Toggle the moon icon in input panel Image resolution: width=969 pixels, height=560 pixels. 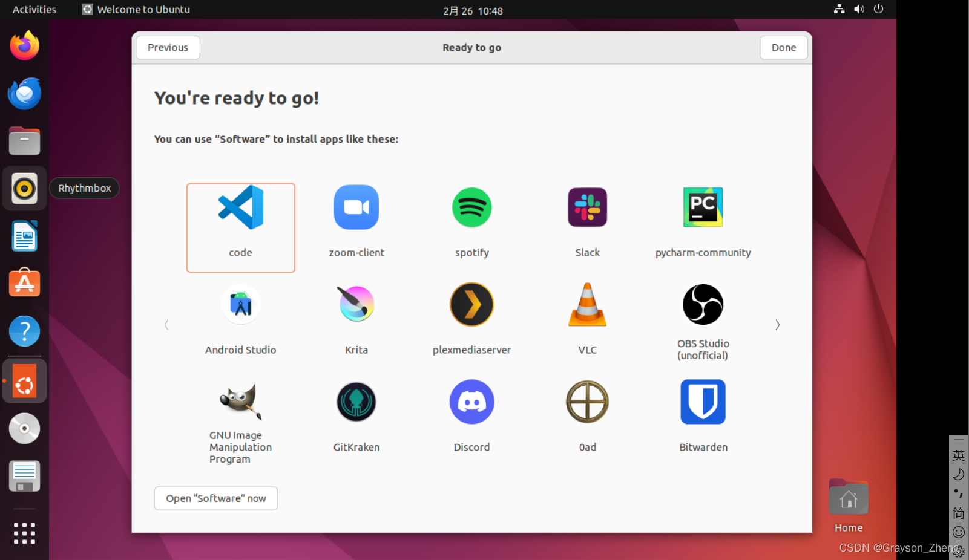click(959, 475)
